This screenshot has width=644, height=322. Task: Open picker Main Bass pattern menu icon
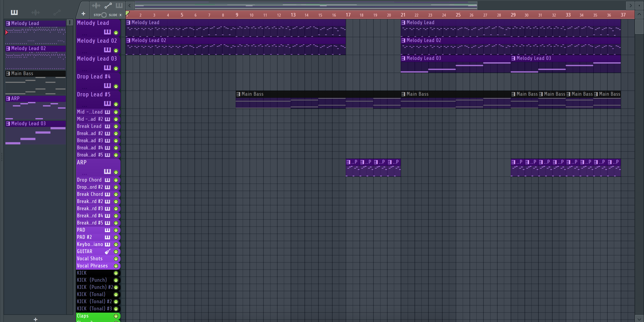pyautogui.click(x=8, y=74)
